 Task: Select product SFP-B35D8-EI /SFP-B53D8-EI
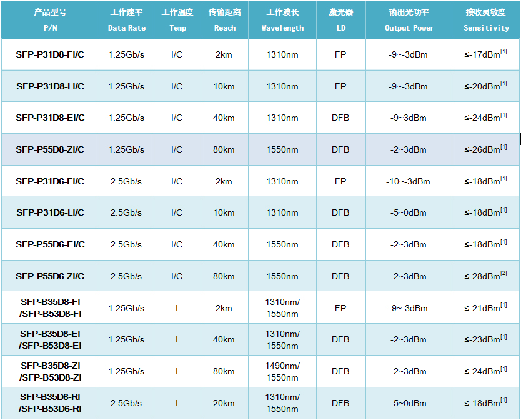pyautogui.click(x=50, y=340)
